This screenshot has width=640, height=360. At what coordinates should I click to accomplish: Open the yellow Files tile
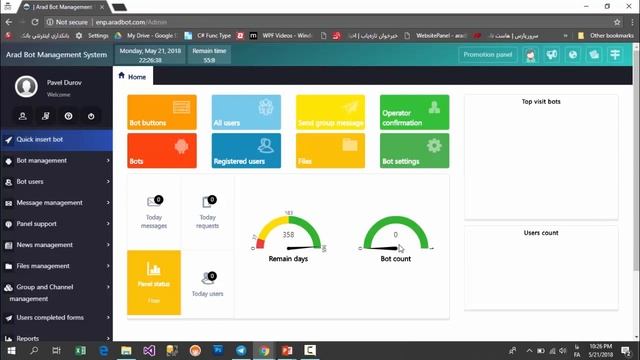click(330, 150)
